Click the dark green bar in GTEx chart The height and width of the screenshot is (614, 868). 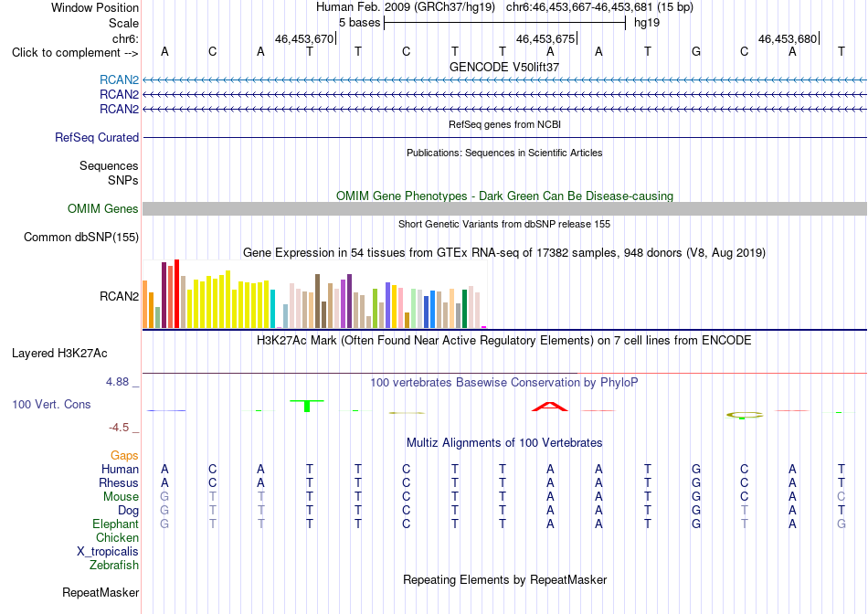[464, 309]
